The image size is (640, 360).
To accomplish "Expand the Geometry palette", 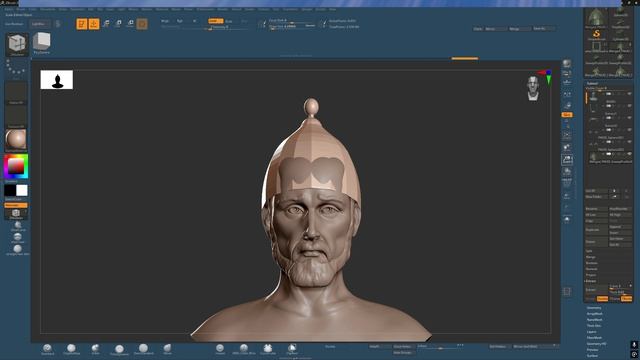I will click(594, 308).
